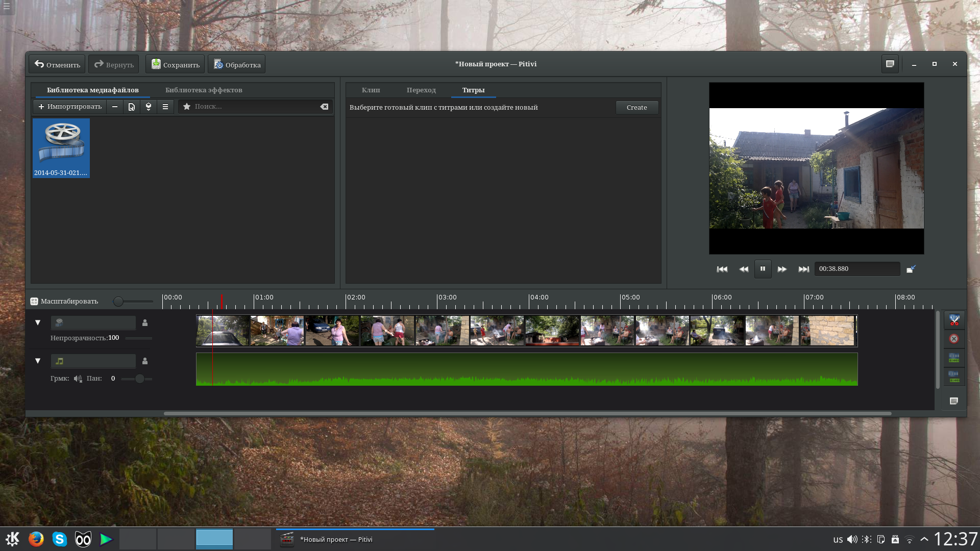Image resolution: width=980 pixels, height=551 pixels.
Task: Open clip properties icon in media library
Action: 132,107
